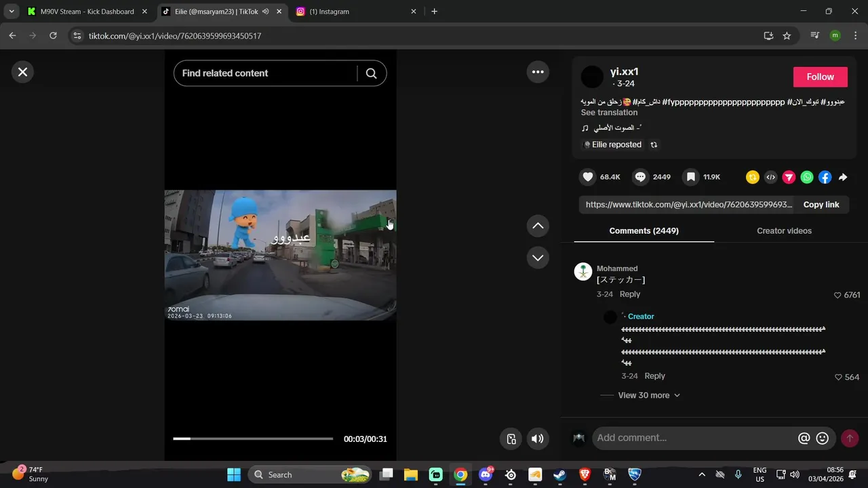This screenshot has width=868, height=488.
Task: Click the browser back button
Action: pos(12,36)
